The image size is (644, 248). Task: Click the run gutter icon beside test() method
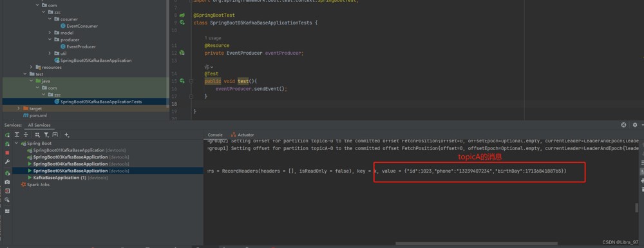pyautogui.click(x=182, y=81)
